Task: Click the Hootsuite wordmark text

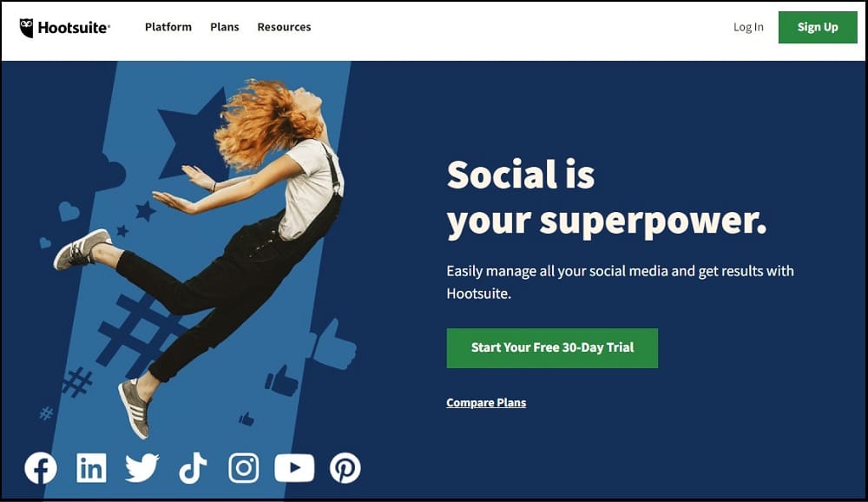Action: pyautogui.click(x=74, y=28)
